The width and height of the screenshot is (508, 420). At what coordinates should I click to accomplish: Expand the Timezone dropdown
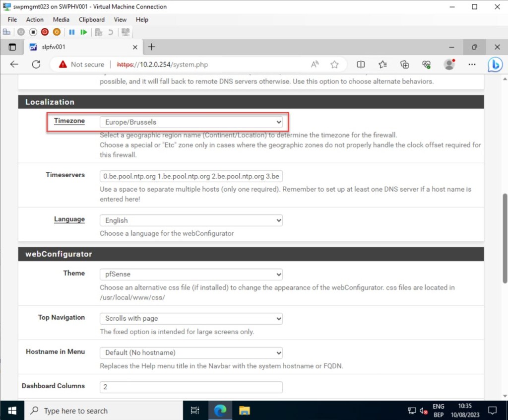191,122
